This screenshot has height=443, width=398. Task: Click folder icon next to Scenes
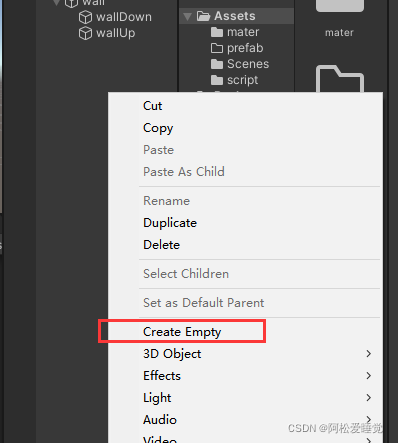tap(217, 64)
